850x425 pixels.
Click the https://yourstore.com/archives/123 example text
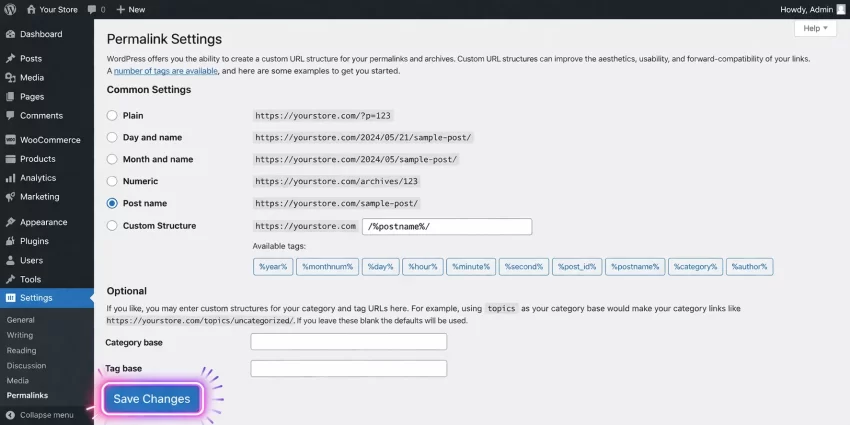[x=337, y=181]
